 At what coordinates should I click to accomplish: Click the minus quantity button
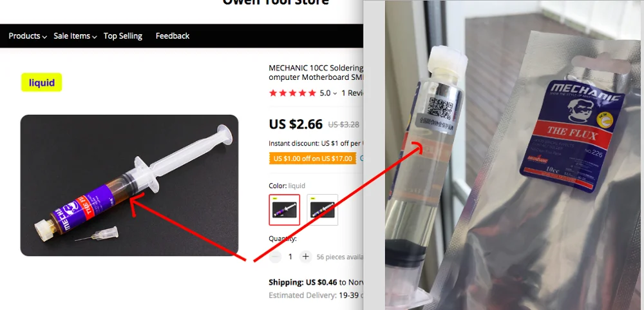coord(275,257)
